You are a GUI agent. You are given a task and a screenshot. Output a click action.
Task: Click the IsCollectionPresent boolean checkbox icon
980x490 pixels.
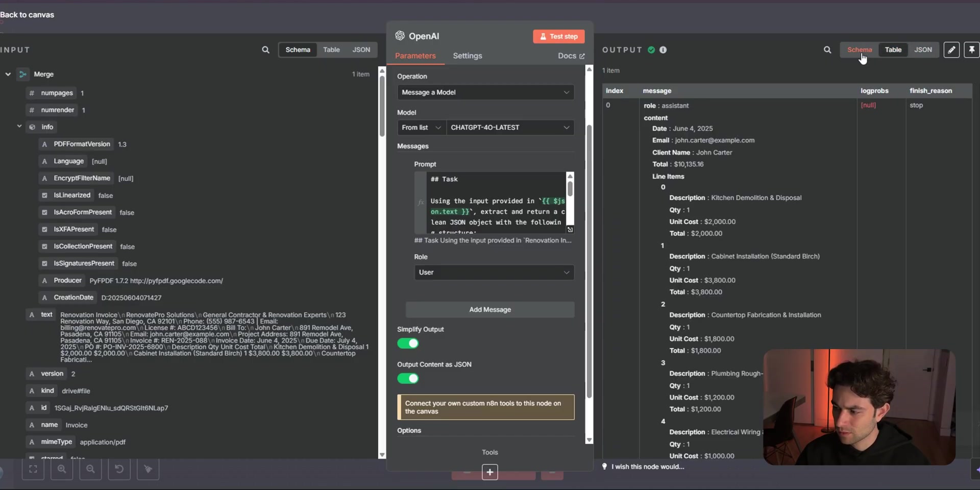click(x=44, y=247)
